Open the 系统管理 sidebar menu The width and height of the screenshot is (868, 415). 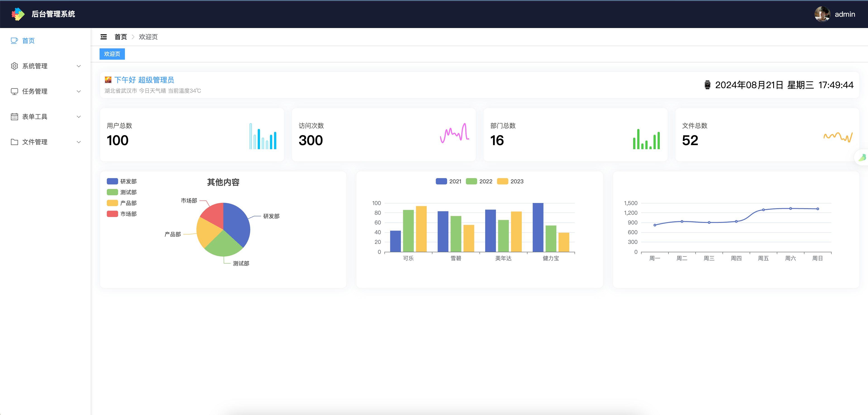pyautogui.click(x=45, y=66)
